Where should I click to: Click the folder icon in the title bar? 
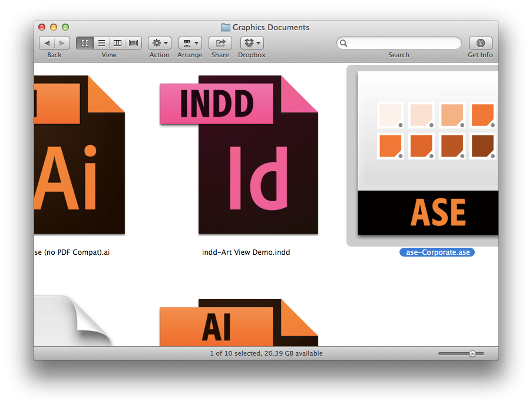[225, 27]
